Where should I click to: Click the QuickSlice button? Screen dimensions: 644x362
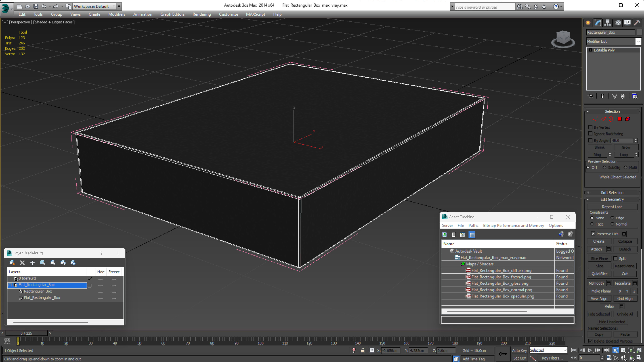(599, 274)
